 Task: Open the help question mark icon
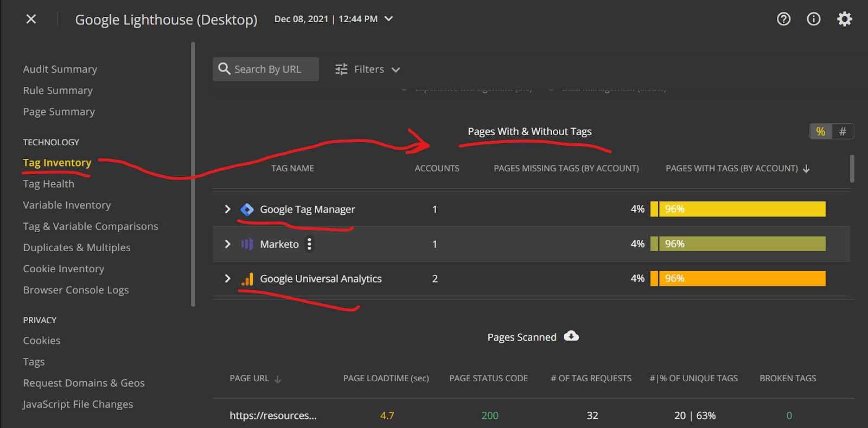(x=783, y=19)
